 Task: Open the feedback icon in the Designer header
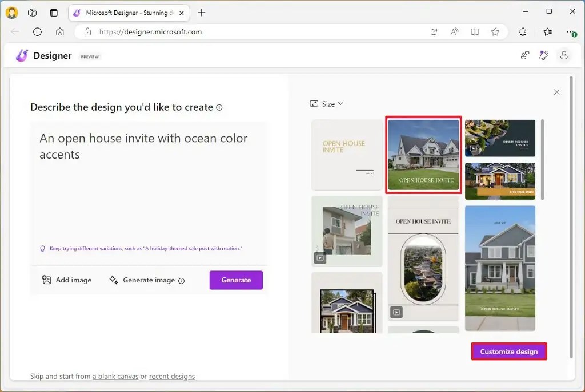(525, 55)
